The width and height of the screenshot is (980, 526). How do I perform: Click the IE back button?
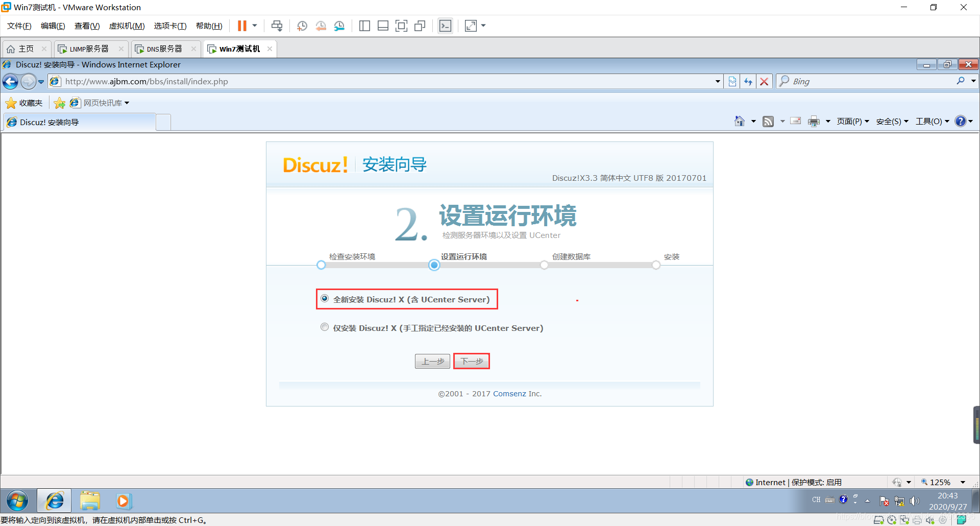tap(10, 81)
